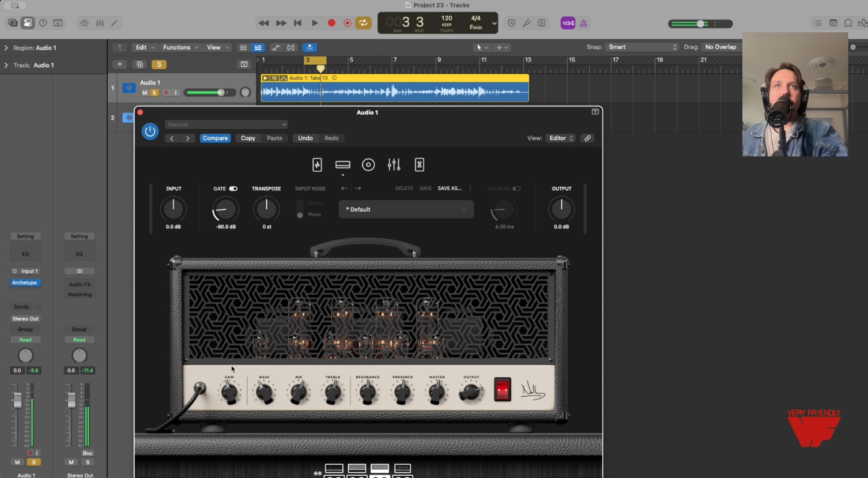
Task: Start recording with red Record button
Action: click(331, 23)
